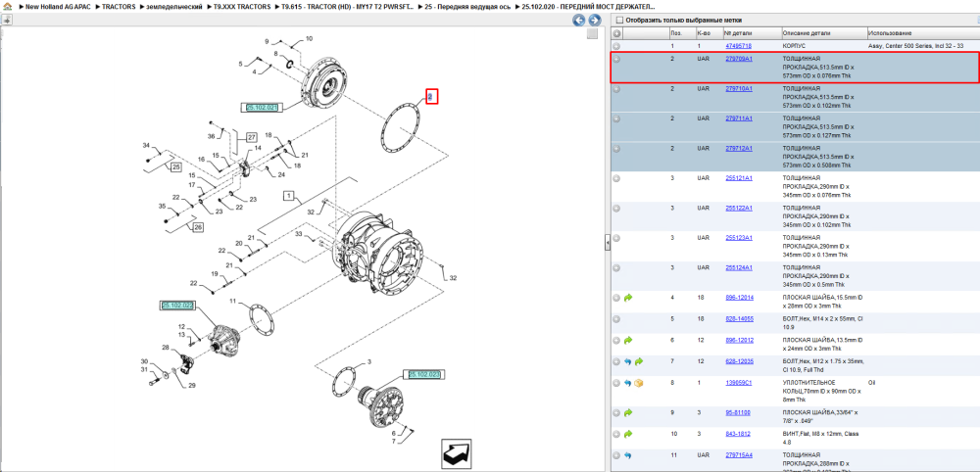980x472 pixels.
Task: Click the add-all plus icon in table header
Action: coord(616,33)
